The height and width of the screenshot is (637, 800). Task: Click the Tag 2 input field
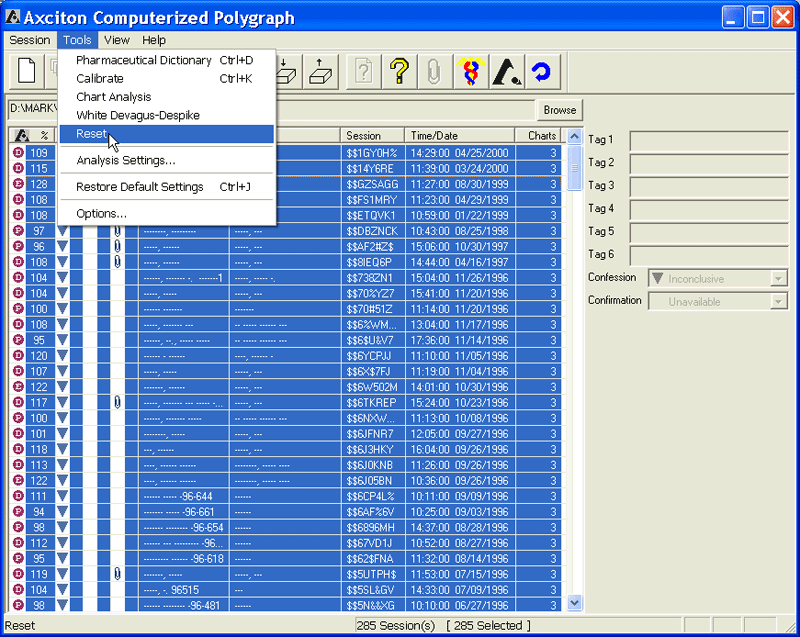pos(709,164)
